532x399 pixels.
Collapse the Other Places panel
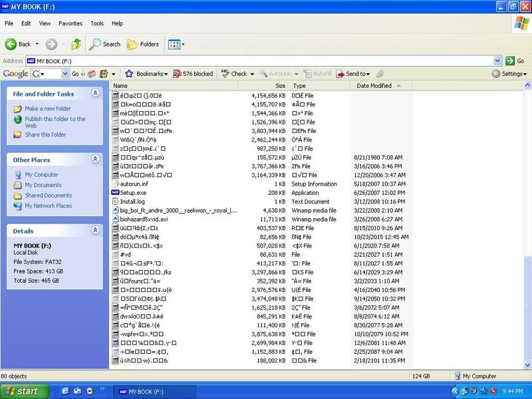coord(95,159)
